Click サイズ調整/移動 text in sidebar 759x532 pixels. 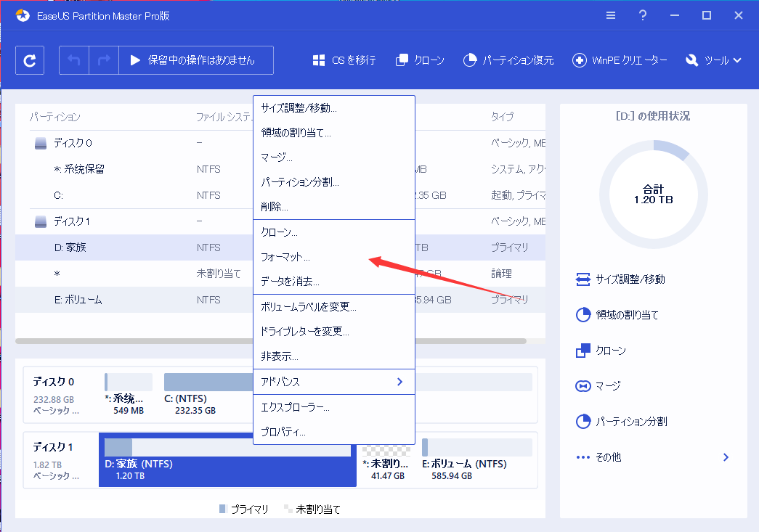[630, 279]
